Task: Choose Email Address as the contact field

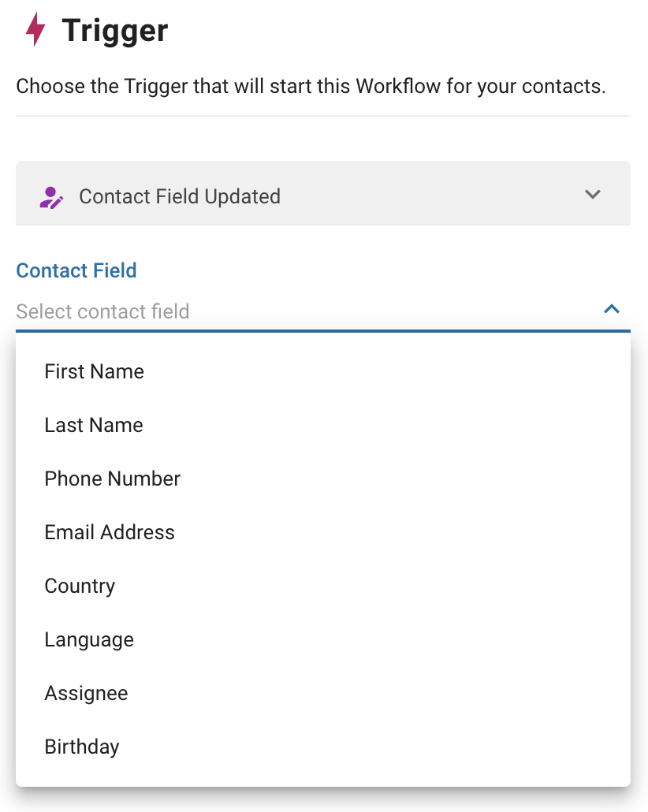Action: [x=110, y=532]
